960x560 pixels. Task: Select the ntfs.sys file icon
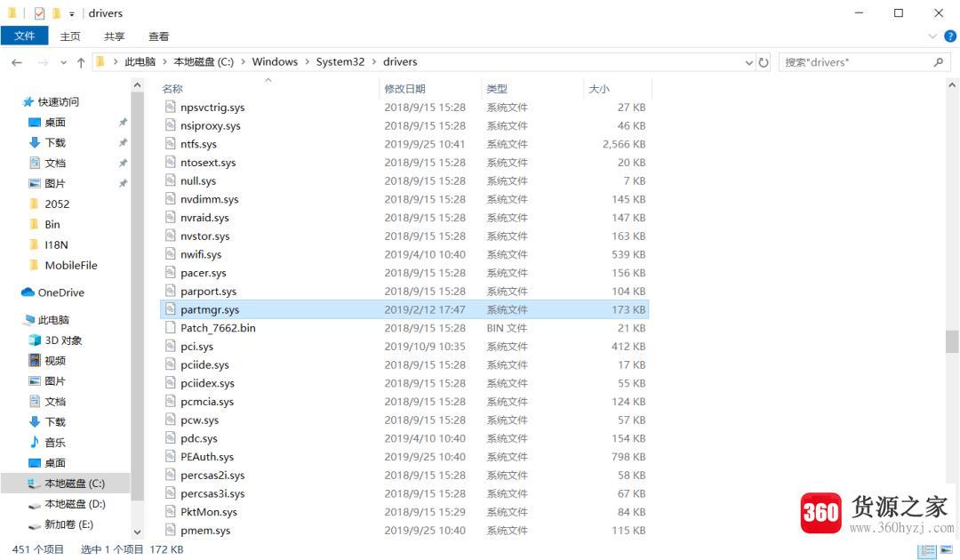[170, 143]
